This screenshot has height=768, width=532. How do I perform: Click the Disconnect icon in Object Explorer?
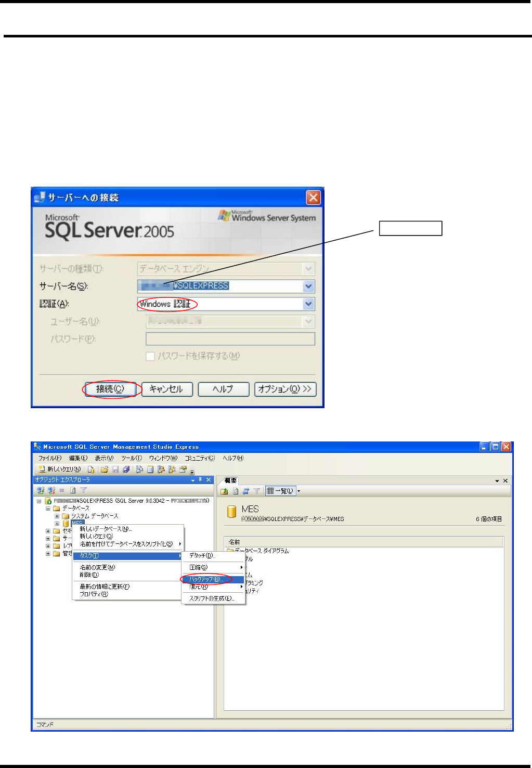(51, 490)
